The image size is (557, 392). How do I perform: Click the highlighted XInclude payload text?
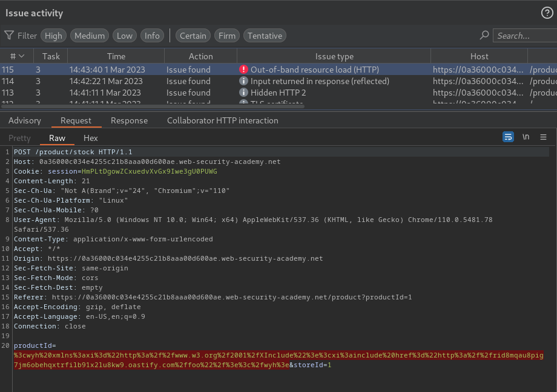278,360
